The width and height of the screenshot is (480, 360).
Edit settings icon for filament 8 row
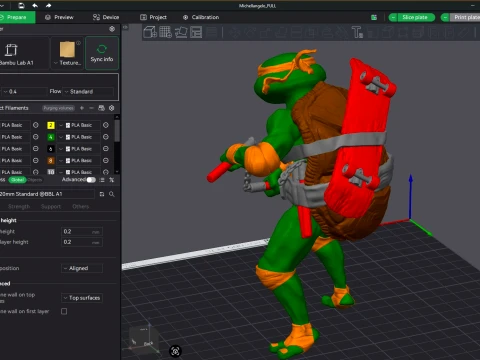click(106, 160)
